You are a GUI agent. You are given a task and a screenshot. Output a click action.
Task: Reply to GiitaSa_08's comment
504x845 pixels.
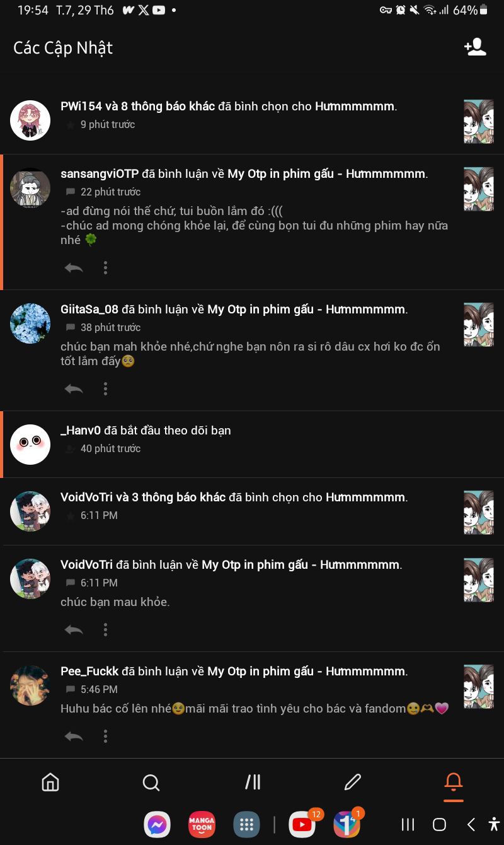74,388
